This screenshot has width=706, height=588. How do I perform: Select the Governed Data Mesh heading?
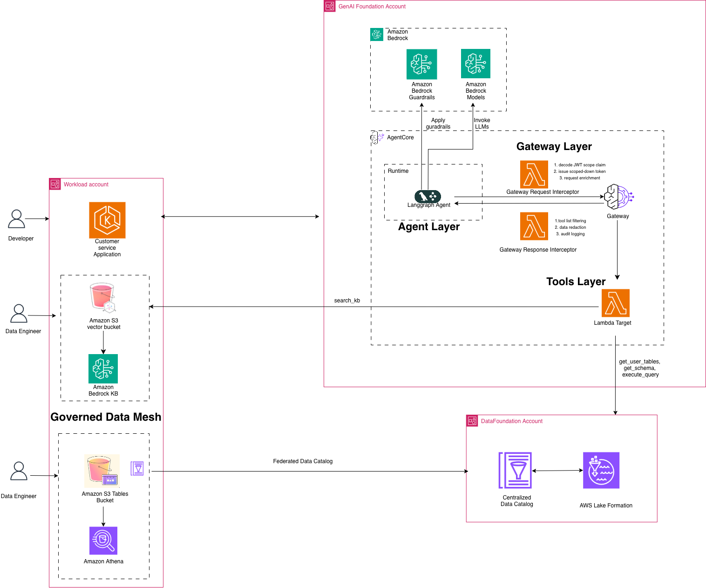(x=106, y=417)
